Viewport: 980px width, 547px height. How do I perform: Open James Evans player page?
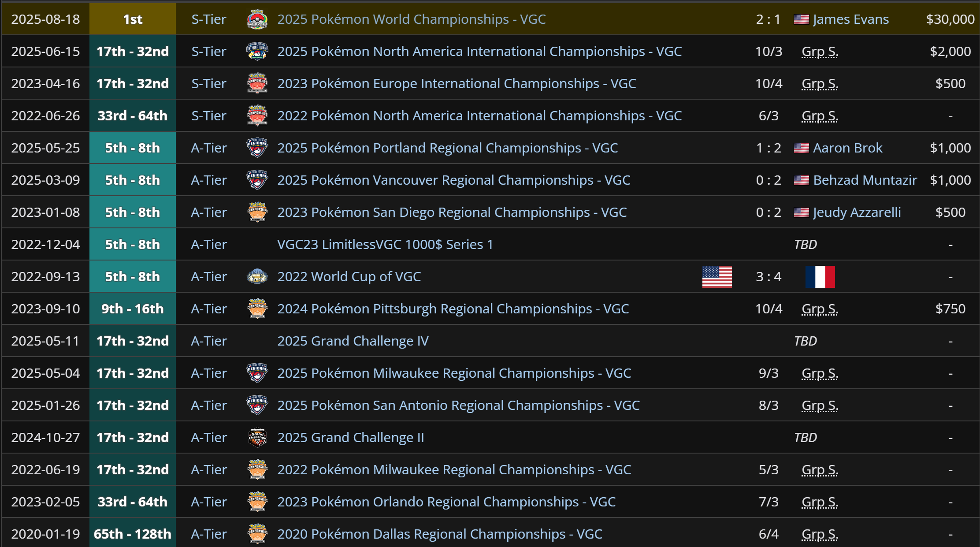[x=850, y=19]
